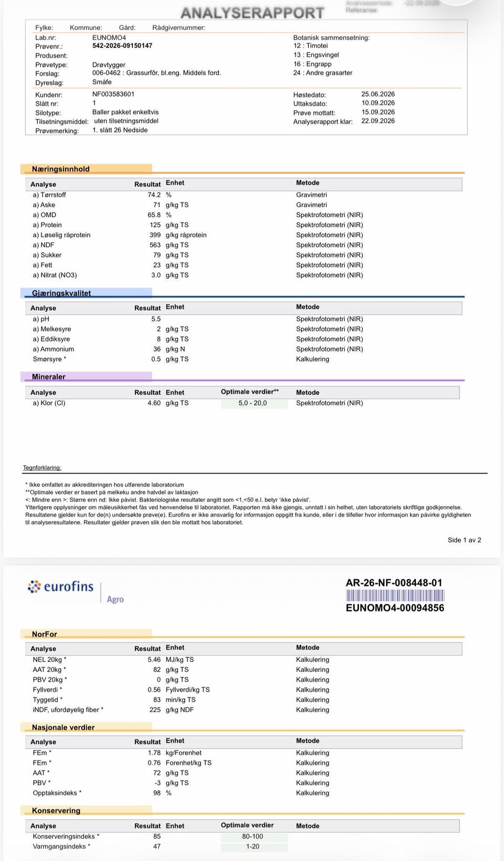This screenshot has height=861, width=504.
Task: Click the ANALYSERAPPORT title
Action: (253, 13)
